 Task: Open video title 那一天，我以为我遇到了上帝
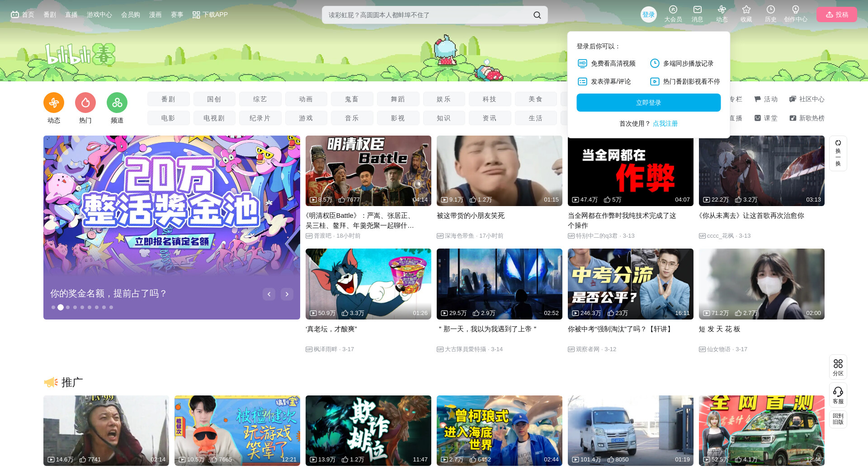tap(487, 329)
